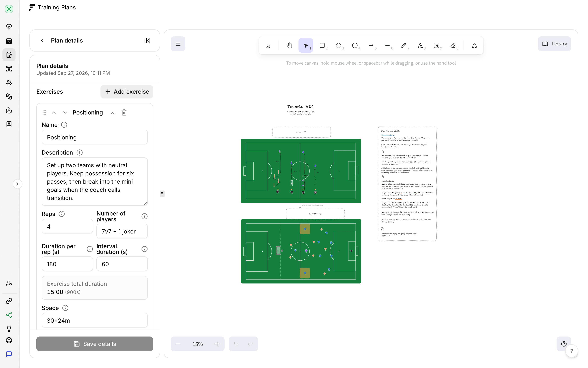
Task: Collapse the Plan details side panel
Action: pyautogui.click(x=147, y=40)
